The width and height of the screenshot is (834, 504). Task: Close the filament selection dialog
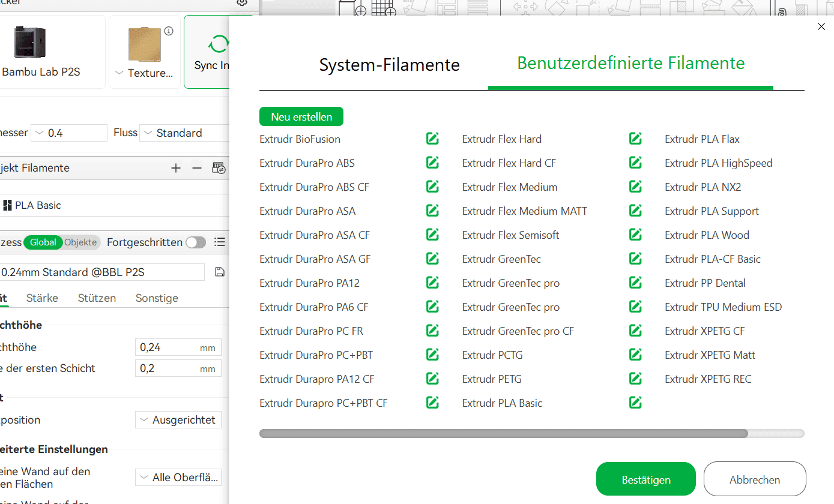(x=821, y=26)
